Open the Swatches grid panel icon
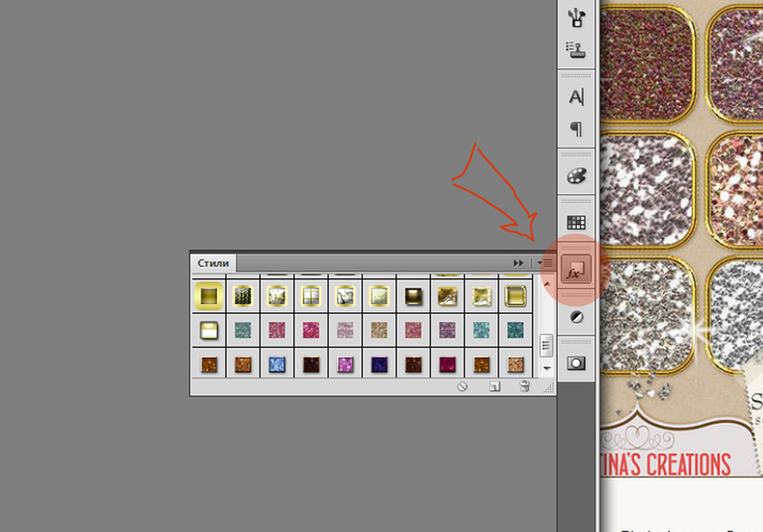The height and width of the screenshot is (532, 763). (x=576, y=223)
